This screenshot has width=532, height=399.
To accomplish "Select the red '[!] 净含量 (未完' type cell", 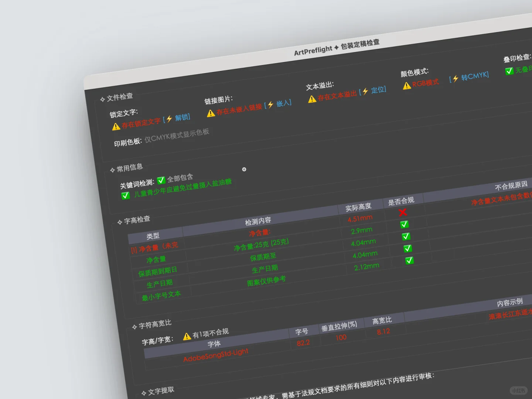I will point(154,247).
